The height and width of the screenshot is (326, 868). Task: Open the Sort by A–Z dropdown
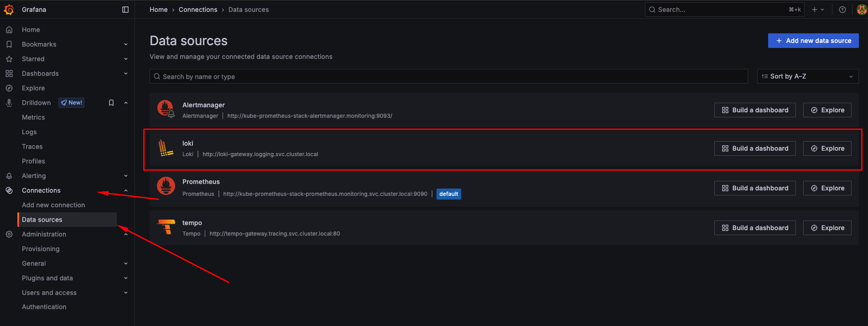coord(808,76)
